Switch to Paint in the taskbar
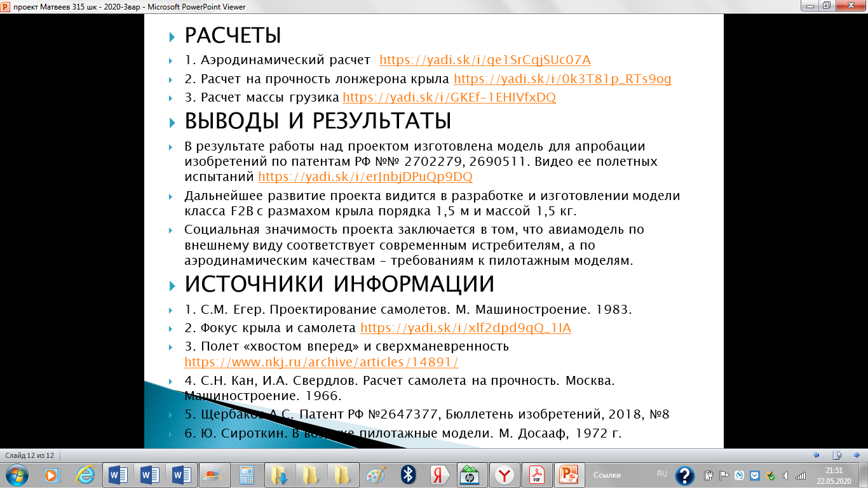The height and width of the screenshot is (489, 868). coord(376,475)
